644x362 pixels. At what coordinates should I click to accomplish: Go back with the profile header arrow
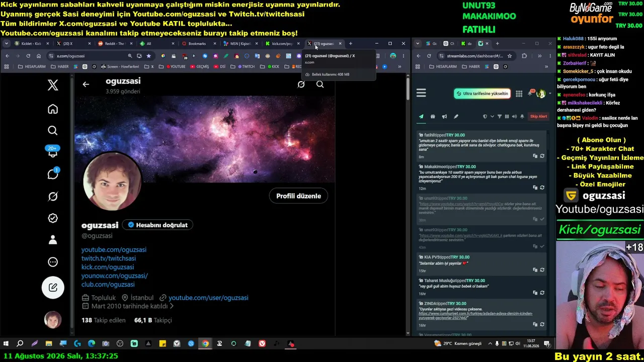(x=86, y=84)
